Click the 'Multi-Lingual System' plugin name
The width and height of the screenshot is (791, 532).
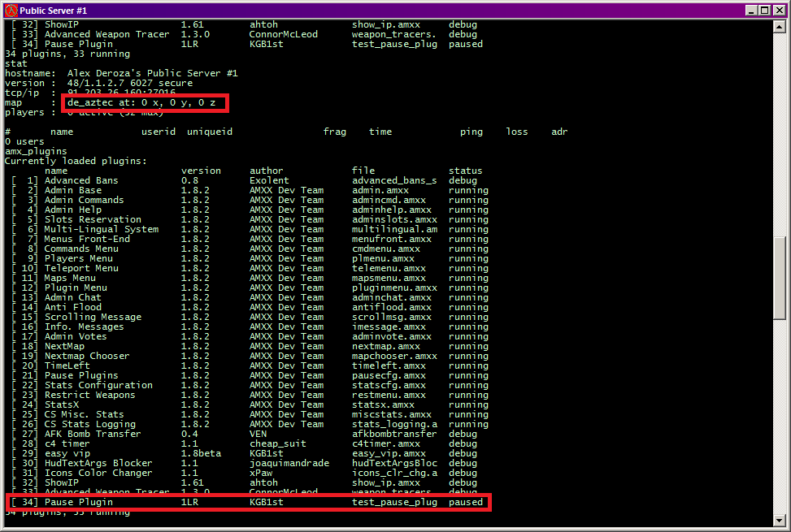102,229
